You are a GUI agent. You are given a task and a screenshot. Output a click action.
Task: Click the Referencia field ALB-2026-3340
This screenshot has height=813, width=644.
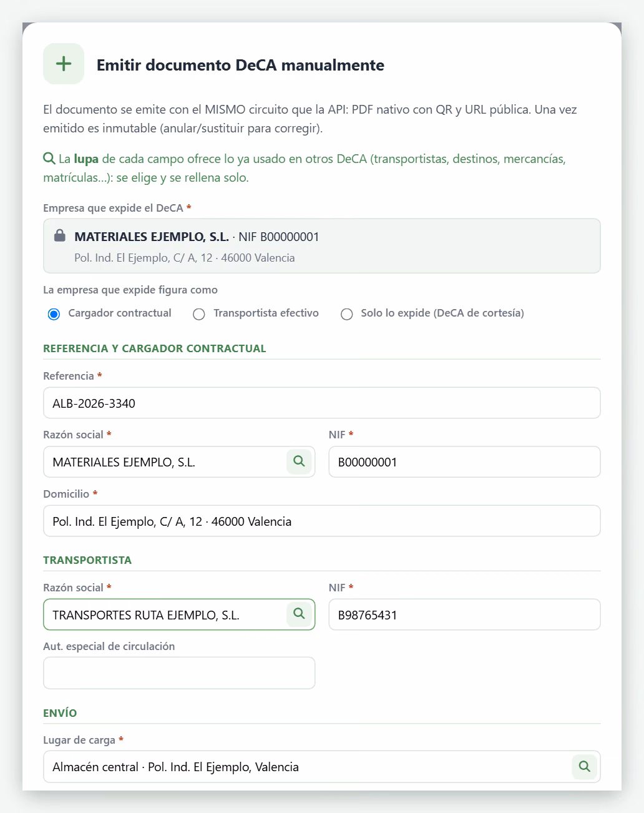click(x=322, y=403)
